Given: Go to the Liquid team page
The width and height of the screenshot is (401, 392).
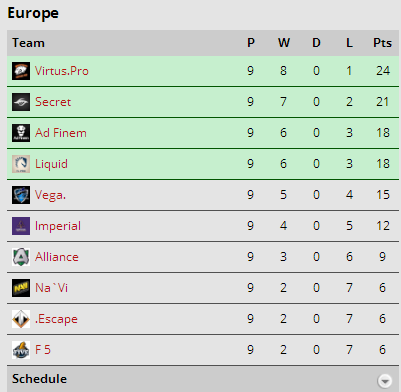Looking at the screenshot, I should [x=51, y=164].
